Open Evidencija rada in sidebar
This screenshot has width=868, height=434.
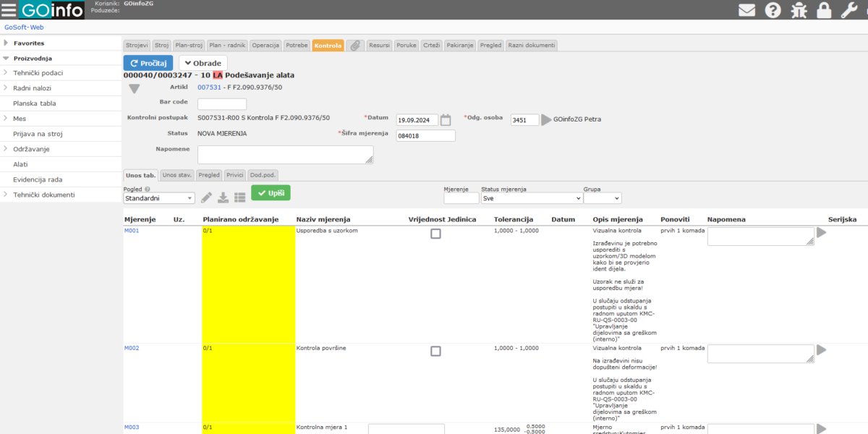click(38, 179)
